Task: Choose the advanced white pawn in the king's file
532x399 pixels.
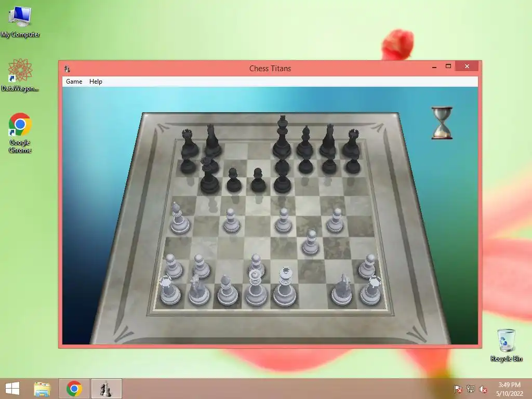Action: tap(283, 220)
